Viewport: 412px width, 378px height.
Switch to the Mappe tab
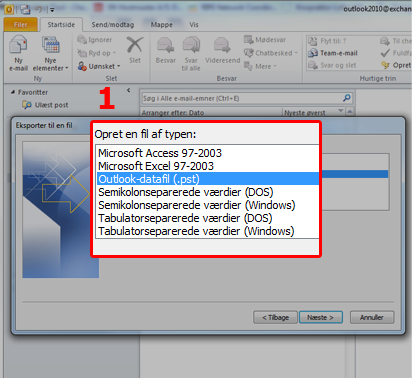(x=162, y=25)
